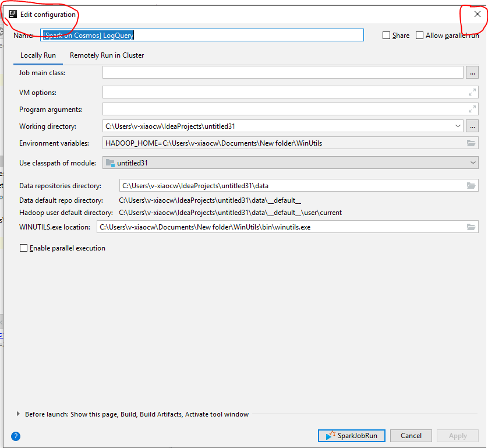Open help via the question mark icon
Image resolution: width=488 pixels, height=448 pixels.
point(15,436)
